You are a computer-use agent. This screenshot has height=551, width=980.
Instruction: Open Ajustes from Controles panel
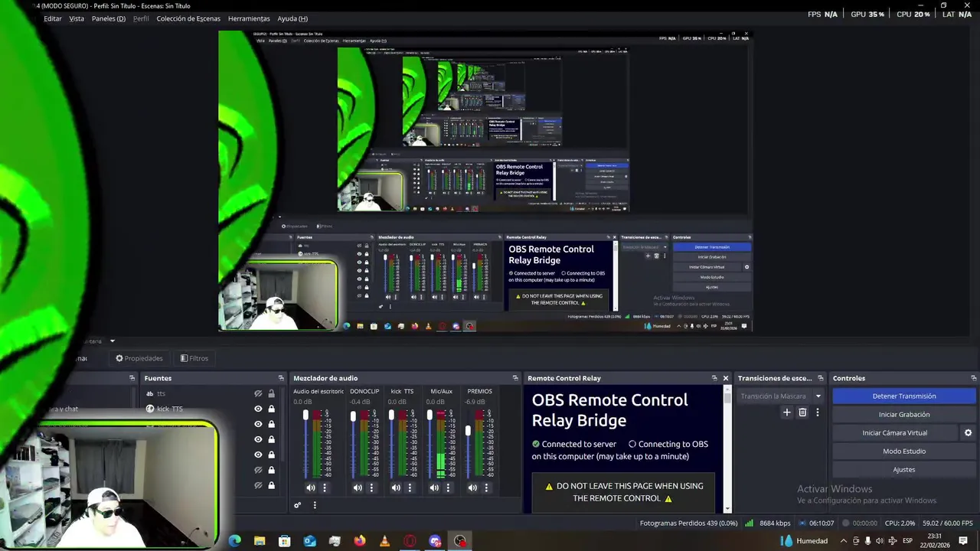(904, 470)
